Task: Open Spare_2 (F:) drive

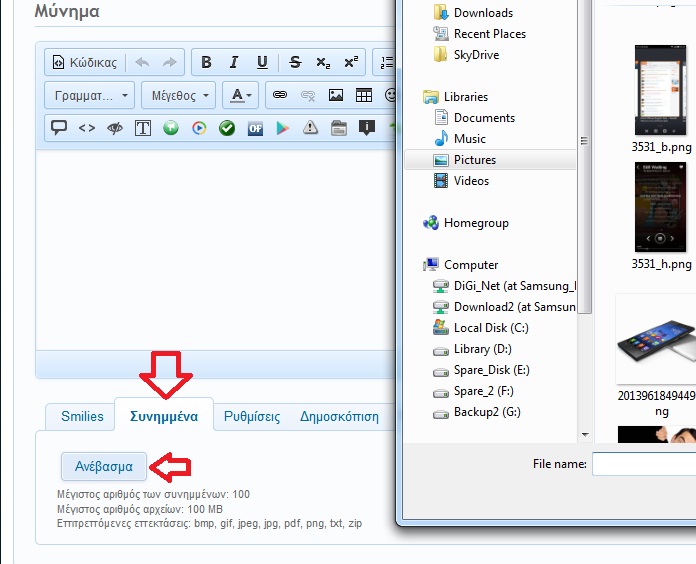Action: (x=474, y=391)
